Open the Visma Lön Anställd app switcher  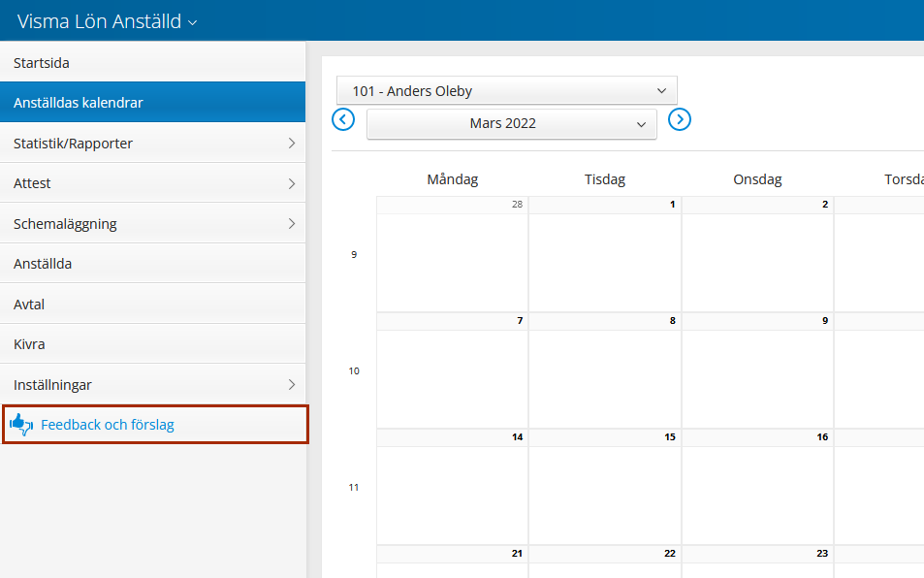click(x=107, y=21)
